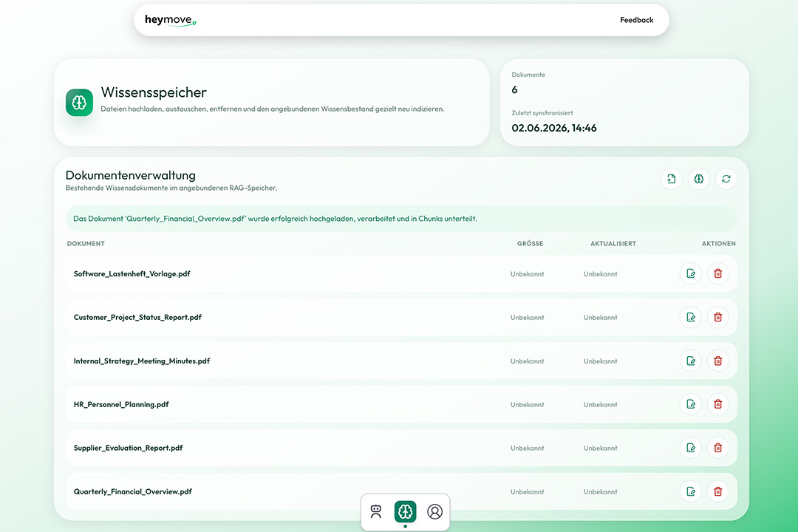The width and height of the screenshot is (798, 532).
Task: Click the 'Zuletzt synchronisiert' label
Action: [x=542, y=113]
